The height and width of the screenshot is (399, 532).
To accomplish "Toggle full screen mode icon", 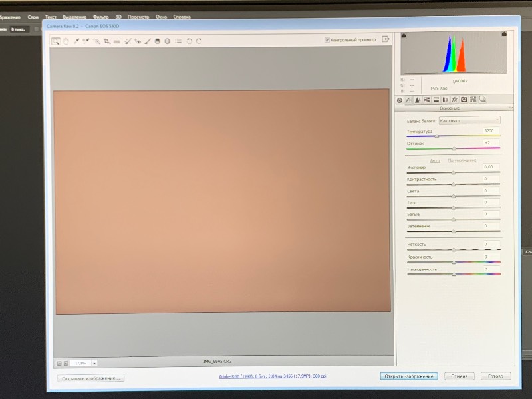I will coord(386,39).
